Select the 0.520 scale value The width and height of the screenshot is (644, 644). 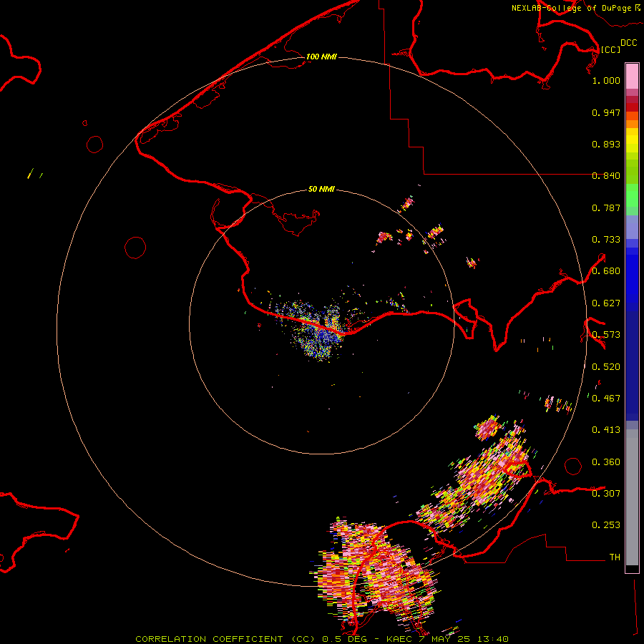click(x=606, y=367)
